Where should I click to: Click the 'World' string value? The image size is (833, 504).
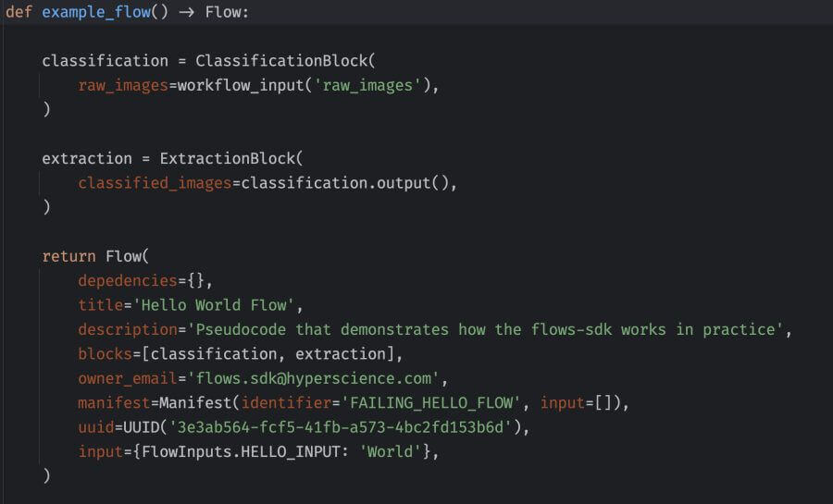(x=390, y=451)
